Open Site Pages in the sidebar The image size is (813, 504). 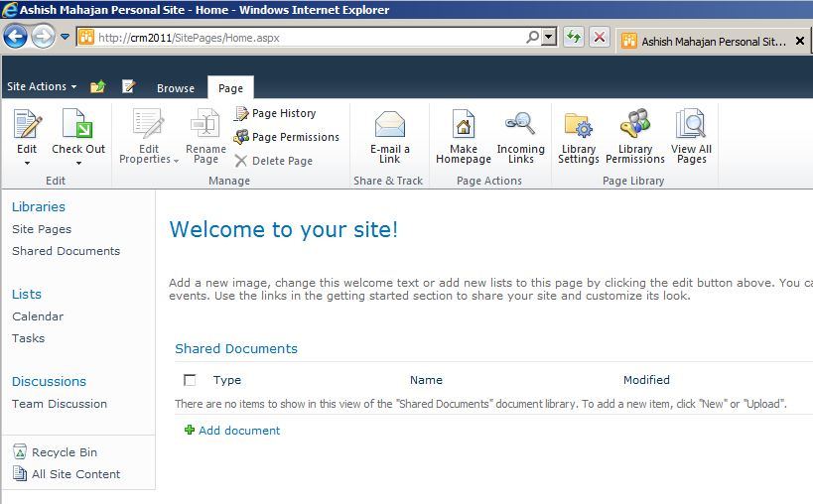tap(42, 229)
